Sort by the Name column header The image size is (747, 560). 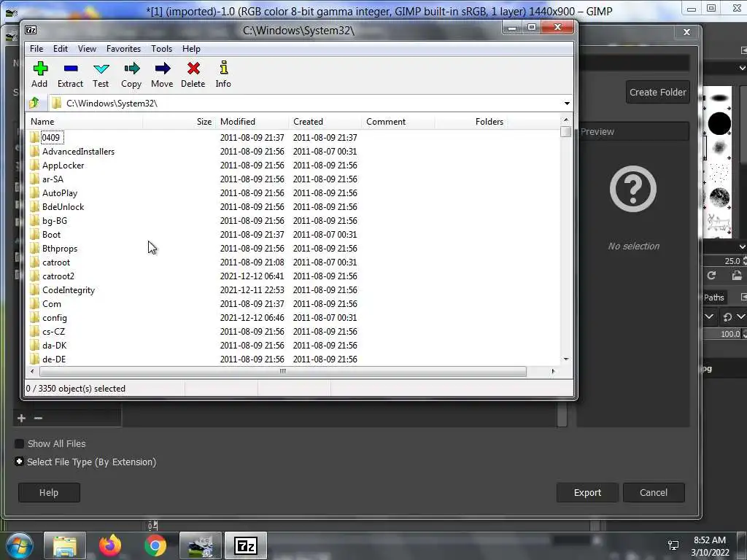coord(85,122)
